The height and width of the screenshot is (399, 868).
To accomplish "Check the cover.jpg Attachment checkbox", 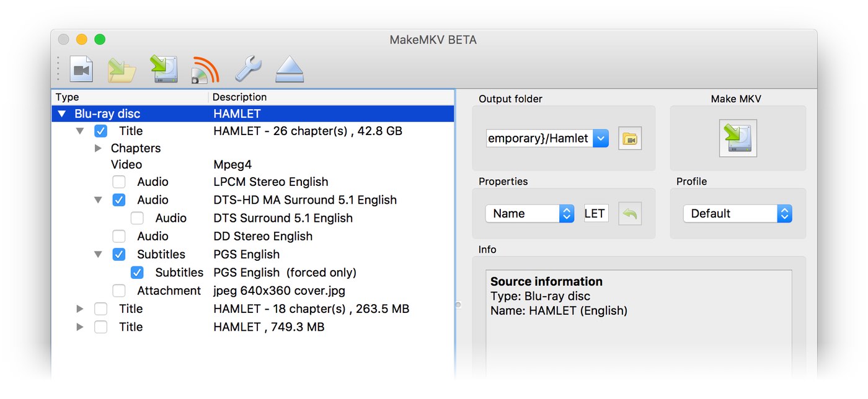I will click(118, 291).
